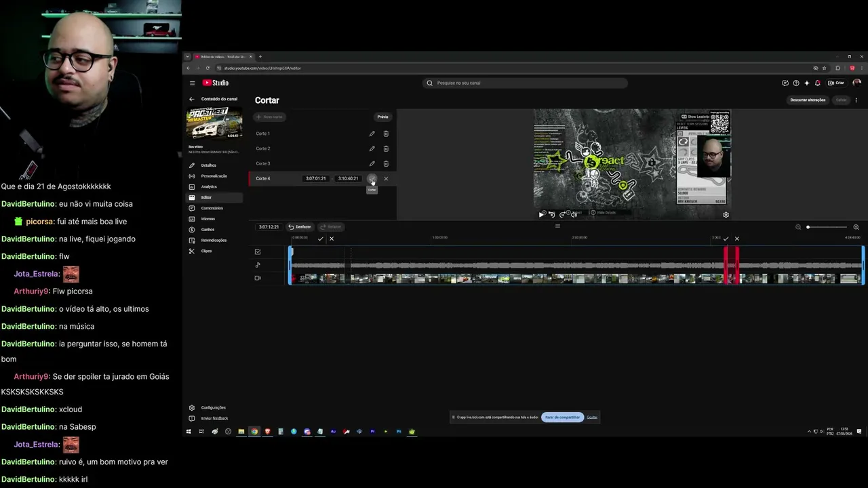
Task: Open the account avatar menu
Action: 856,83
